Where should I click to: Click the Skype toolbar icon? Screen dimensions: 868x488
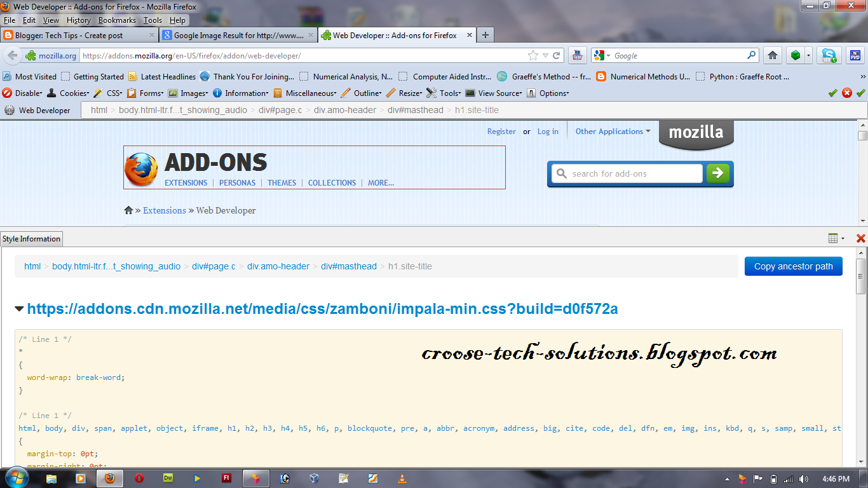829,55
